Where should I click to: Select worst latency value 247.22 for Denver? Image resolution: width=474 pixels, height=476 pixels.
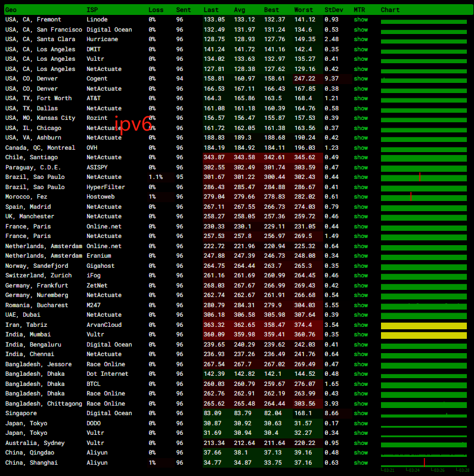coord(305,79)
